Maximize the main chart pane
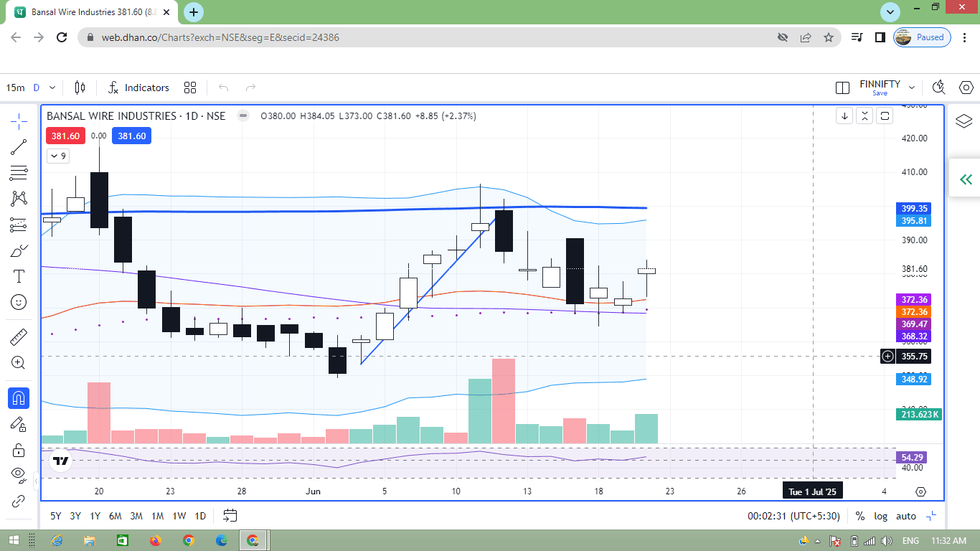980x551 pixels. click(885, 116)
